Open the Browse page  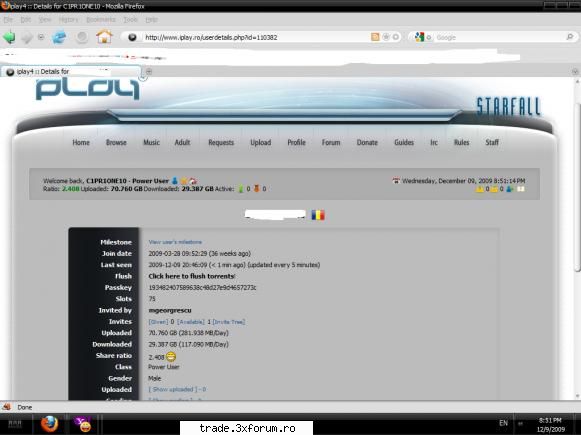tap(116, 142)
